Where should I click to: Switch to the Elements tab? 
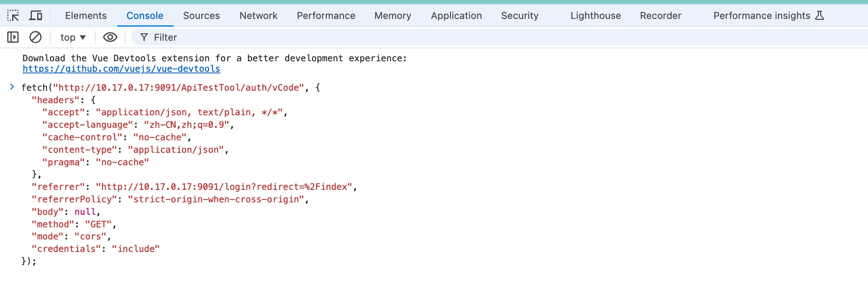(86, 16)
